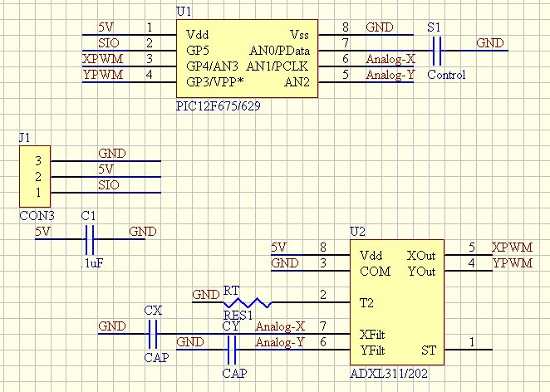The height and width of the screenshot is (392, 550).
Task: Click the YFilt pin name inside U2
Action: pyautogui.click(x=372, y=350)
